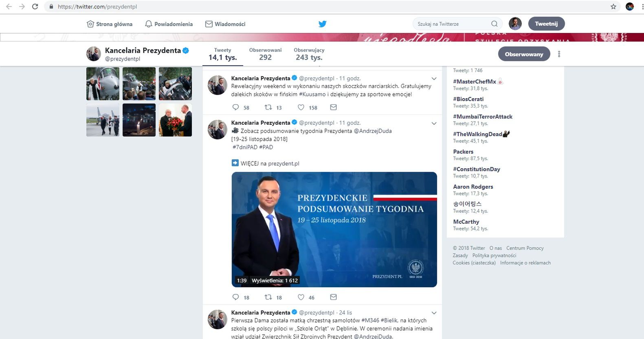Screen dimensions: 644x339
Task: Open the Cookies (ciasteczka) footer link
Action: point(474,263)
